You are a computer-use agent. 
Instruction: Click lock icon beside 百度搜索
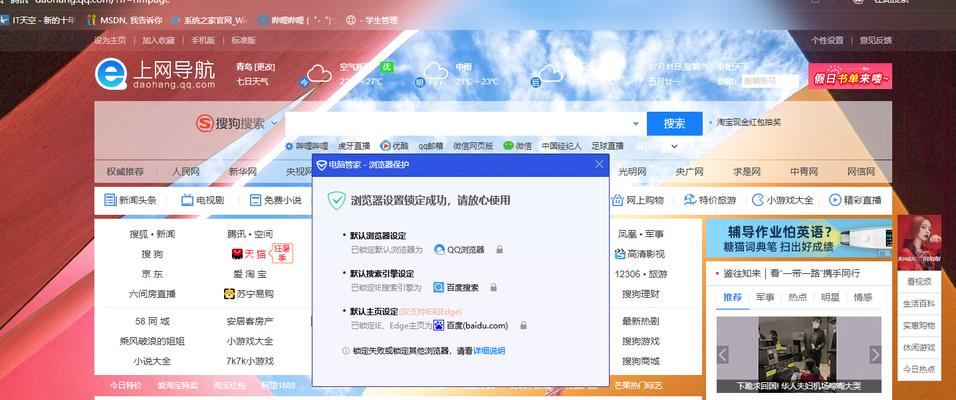tap(494, 287)
